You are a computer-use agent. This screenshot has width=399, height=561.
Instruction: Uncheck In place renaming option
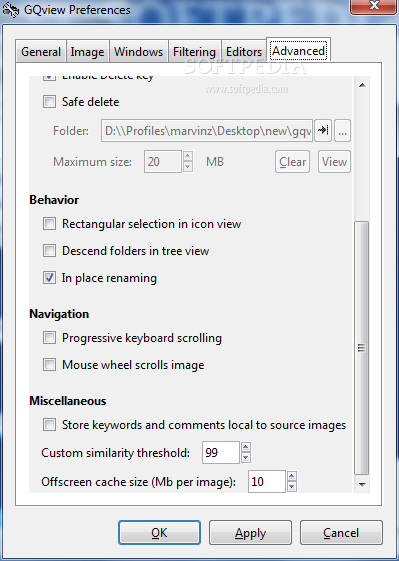(49, 278)
